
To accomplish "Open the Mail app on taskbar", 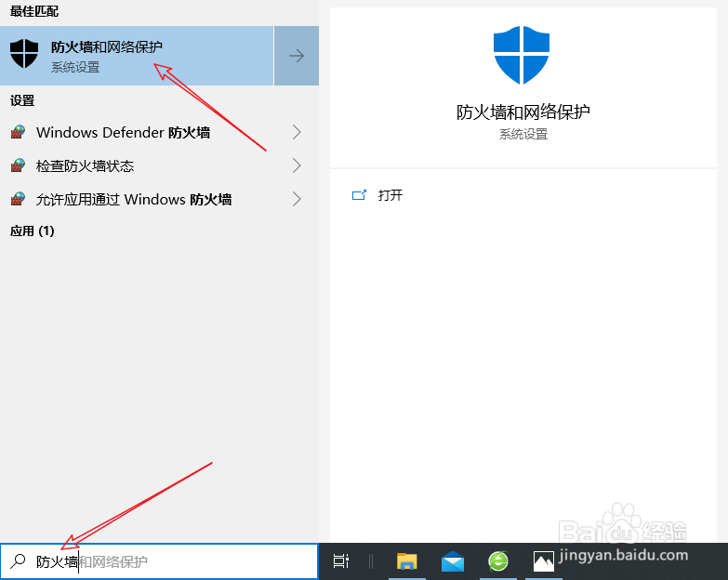I will [452, 561].
